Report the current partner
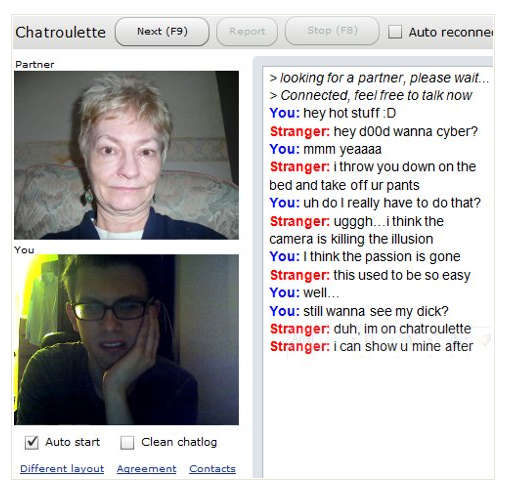532x499 pixels. [247, 32]
